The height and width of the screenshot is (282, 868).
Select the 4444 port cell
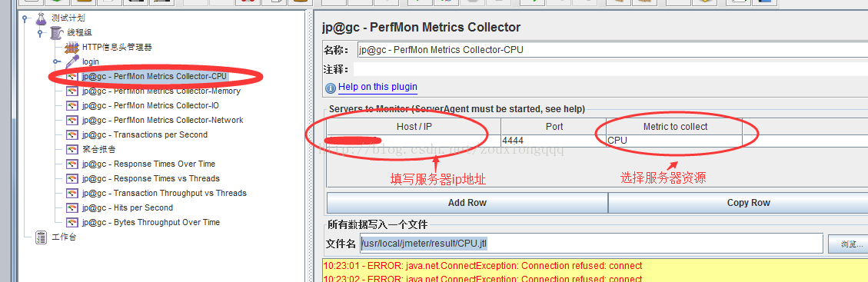[554, 141]
